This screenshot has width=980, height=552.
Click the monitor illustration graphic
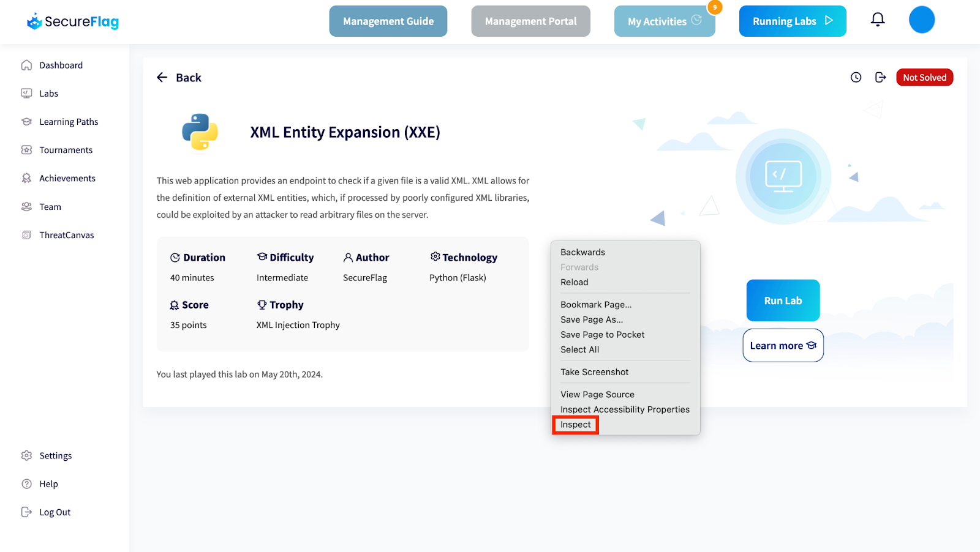click(x=783, y=176)
